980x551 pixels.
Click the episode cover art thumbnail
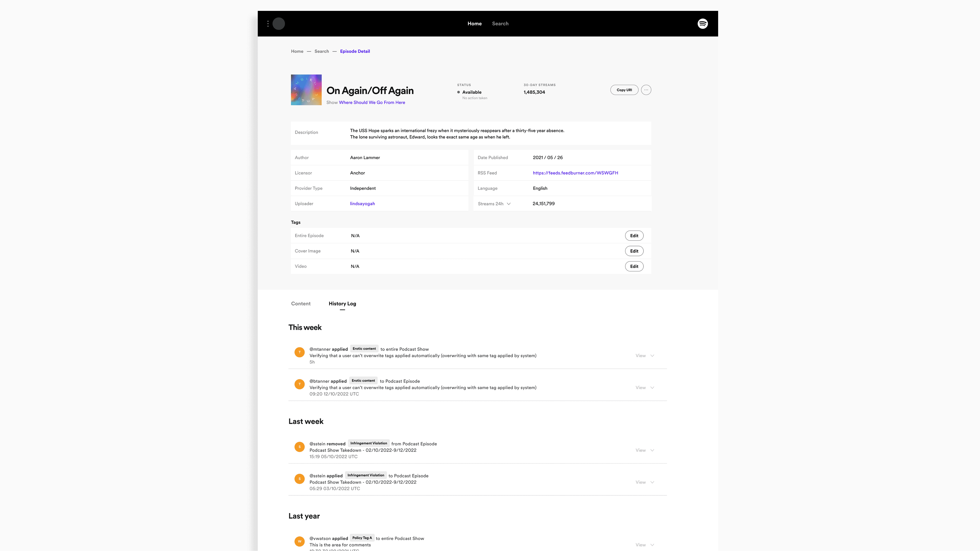coord(306,90)
